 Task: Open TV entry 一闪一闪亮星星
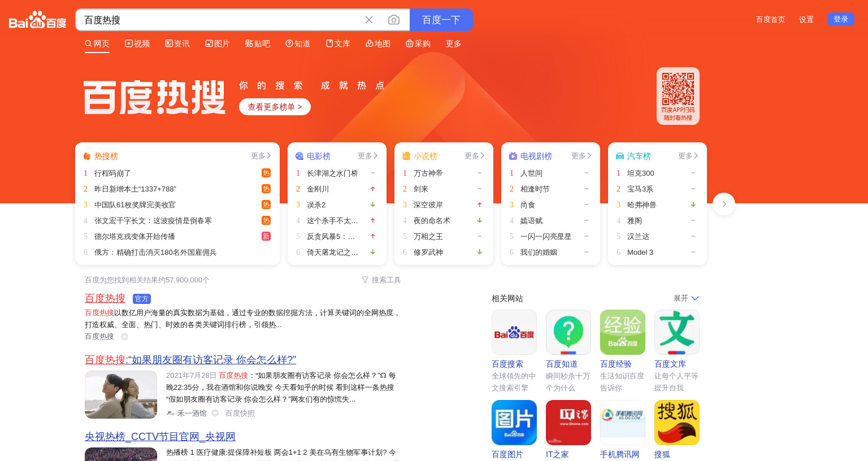[546, 236]
